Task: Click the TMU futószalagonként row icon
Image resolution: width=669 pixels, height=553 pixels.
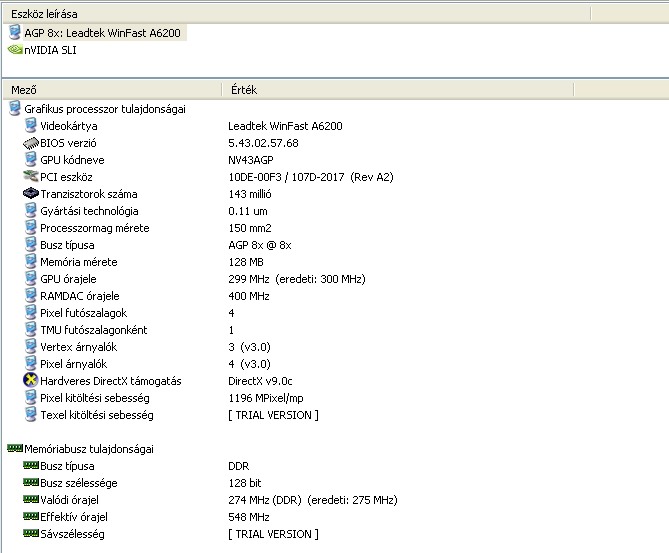Action: 31,329
